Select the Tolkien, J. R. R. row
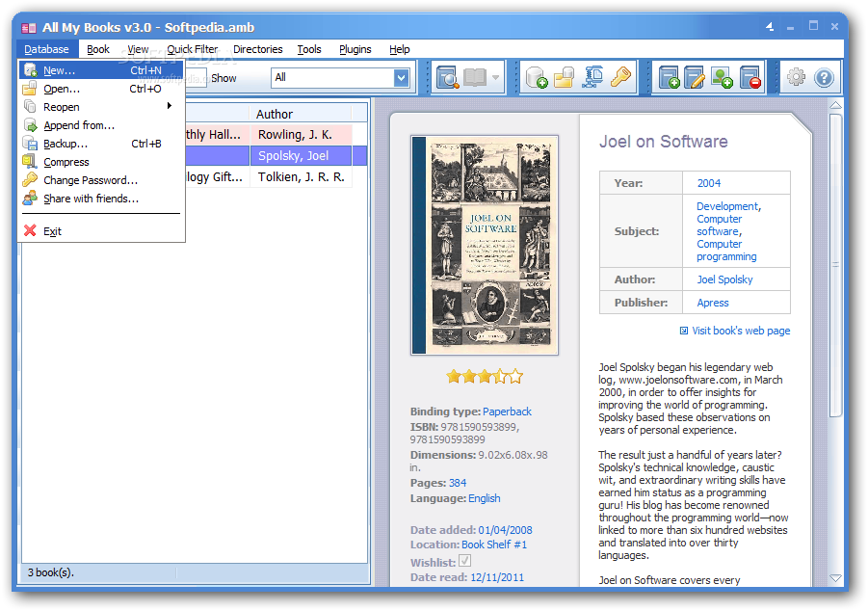 coord(302,176)
